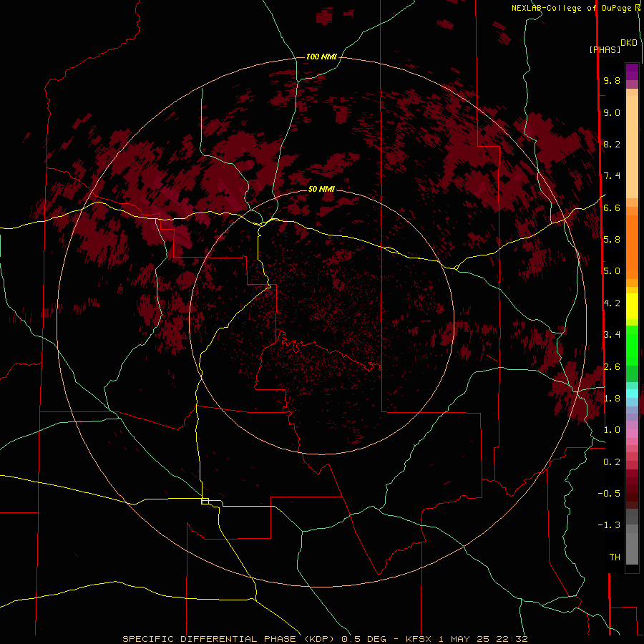Click the 50 NMI range ring label
644x644 pixels.
click(321, 189)
